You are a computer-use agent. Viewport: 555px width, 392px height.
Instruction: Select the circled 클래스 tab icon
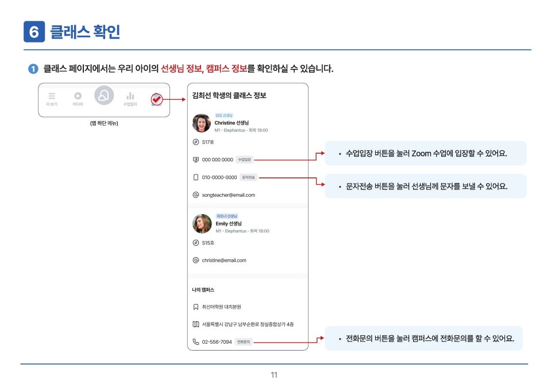(156, 98)
